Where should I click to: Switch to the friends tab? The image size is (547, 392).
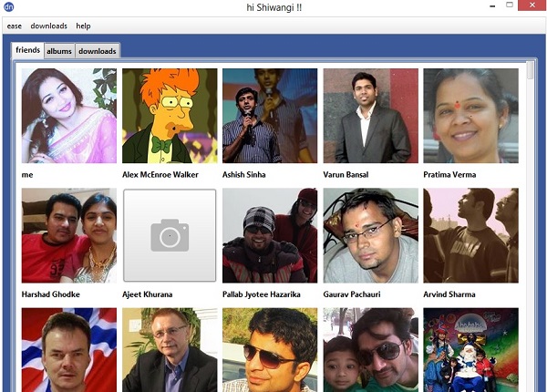coord(27,50)
